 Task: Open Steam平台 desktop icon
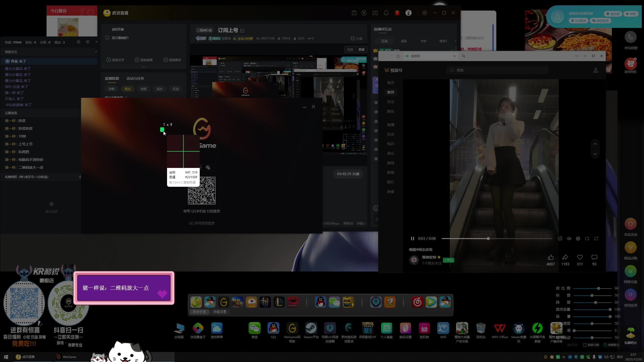click(x=311, y=329)
